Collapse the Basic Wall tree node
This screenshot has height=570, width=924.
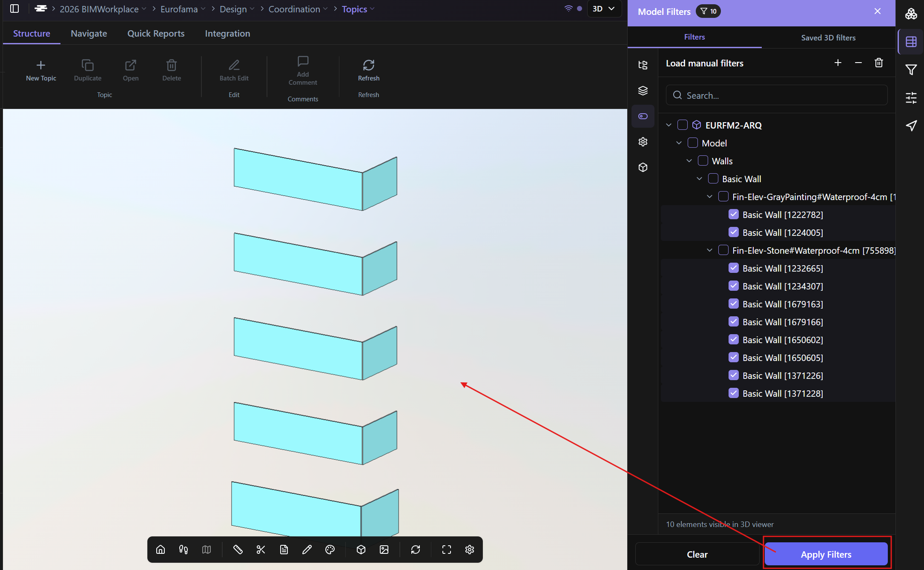(x=700, y=178)
